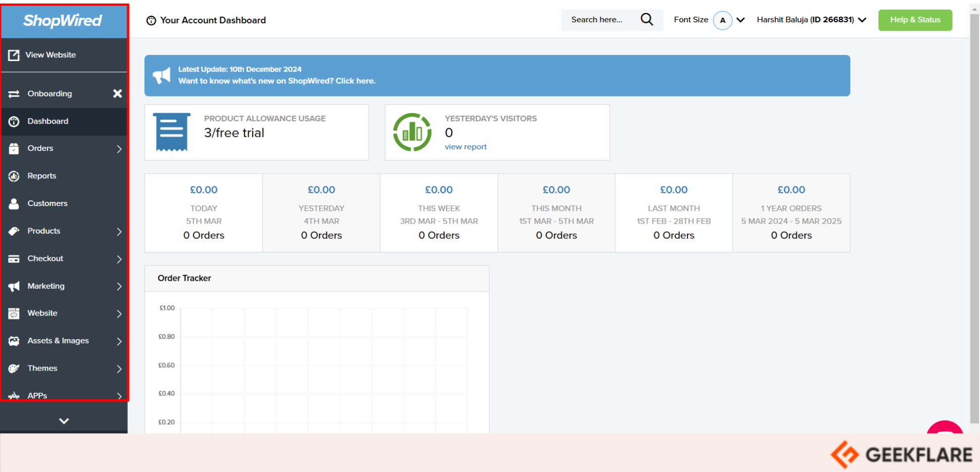Viewport: 980px width, 472px height.
Task: Expand the Assets & Images submenu chevron
Action: [x=119, y=341]
